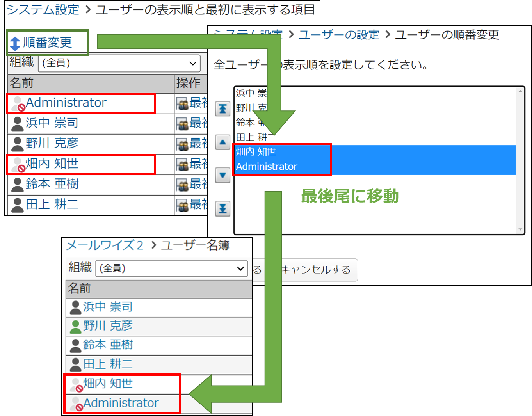
Task: Click the listbox scrollbar down arrow
Action: (520, 230)
